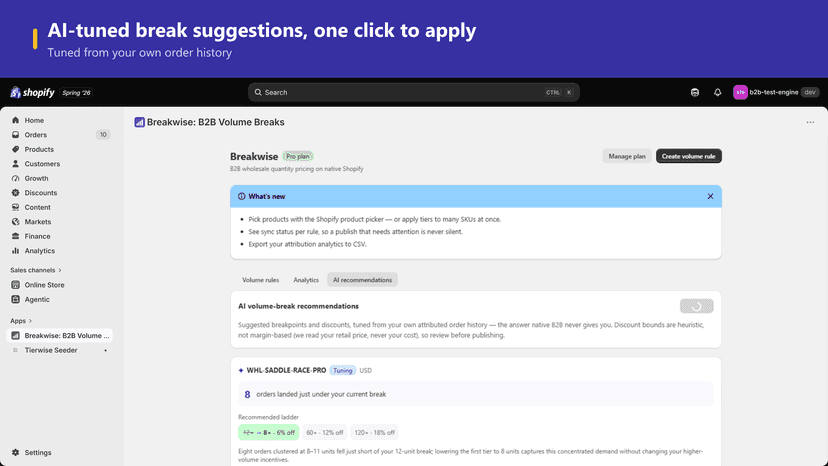Expand the Sales channels section
Screen dimensions: 828x466
(36, 270)
